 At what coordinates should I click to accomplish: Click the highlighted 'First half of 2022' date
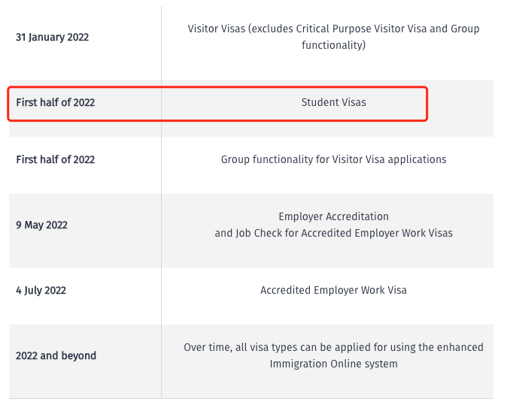click(x=56, y=102)
